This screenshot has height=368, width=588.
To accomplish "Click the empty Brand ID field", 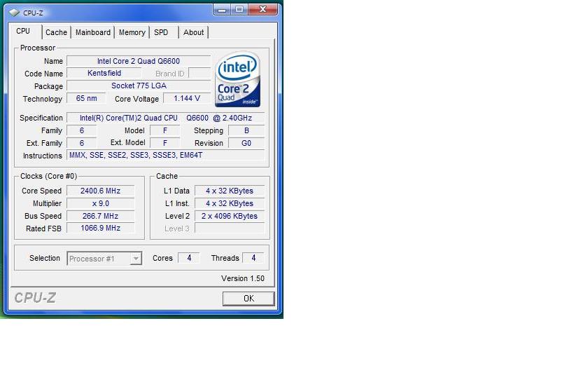I will (199, 73).
